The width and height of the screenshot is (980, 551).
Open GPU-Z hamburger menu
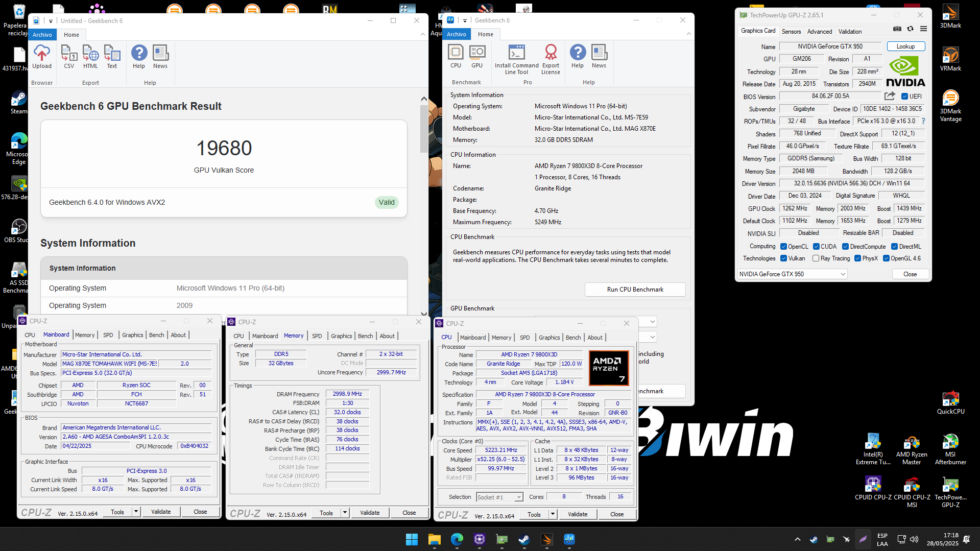923,29
